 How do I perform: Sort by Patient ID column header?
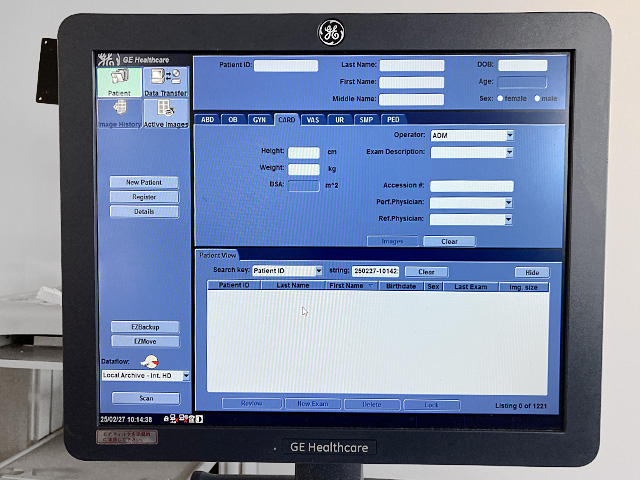tap(234, 285)
